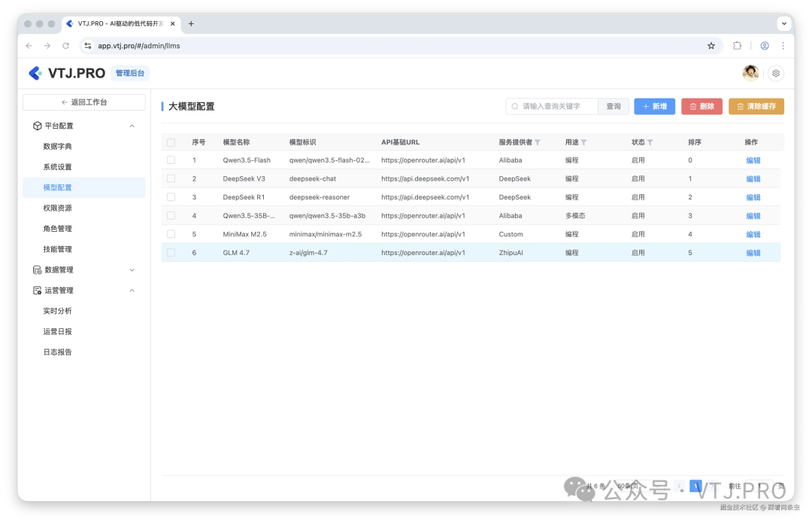Open 实时分析 in the sidebar
812x523 pixels.
pos(57,311)
